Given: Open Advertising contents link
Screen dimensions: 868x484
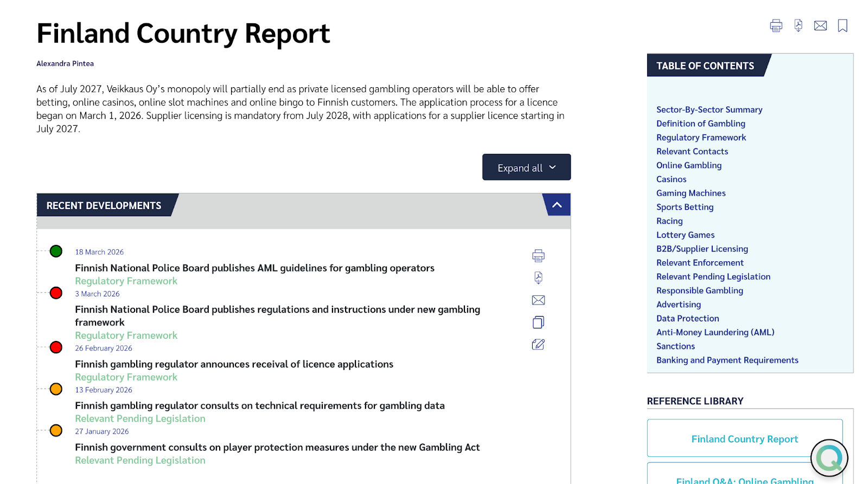Looking at the screenshot, I should tap(679, 305).
